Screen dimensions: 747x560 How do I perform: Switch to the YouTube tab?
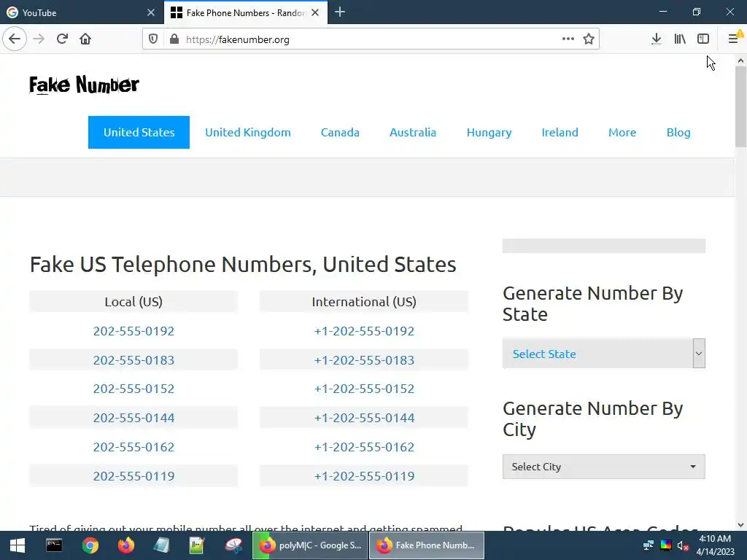[x=81, y=12]
